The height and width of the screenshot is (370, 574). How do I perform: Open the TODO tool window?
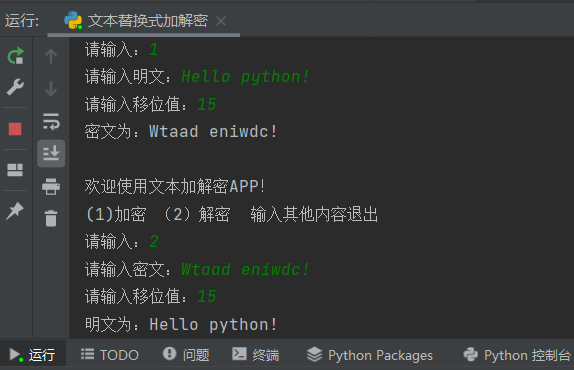pos(110,355)
